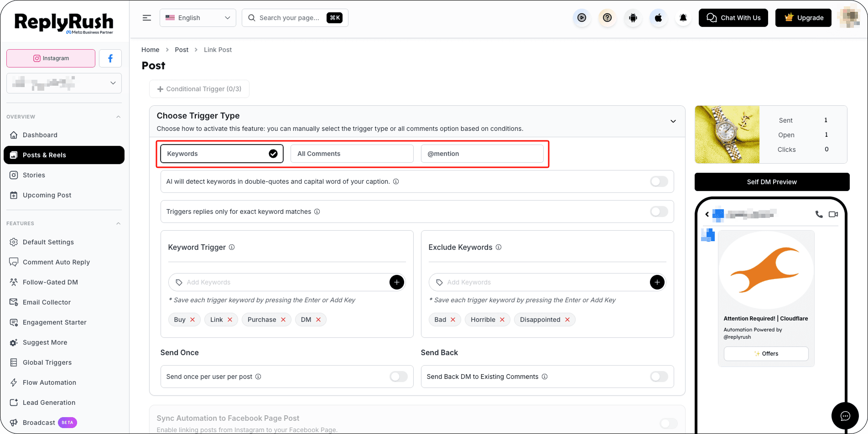Enable AI keyword detection toggle
This screenshot has height=434, width=868.
(659, 181)
